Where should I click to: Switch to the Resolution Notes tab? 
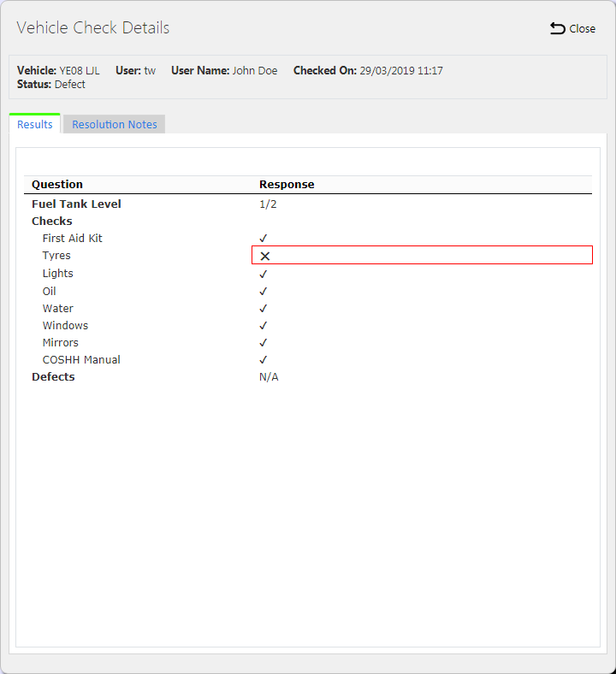pyautogui.click(x=115, y=124)
